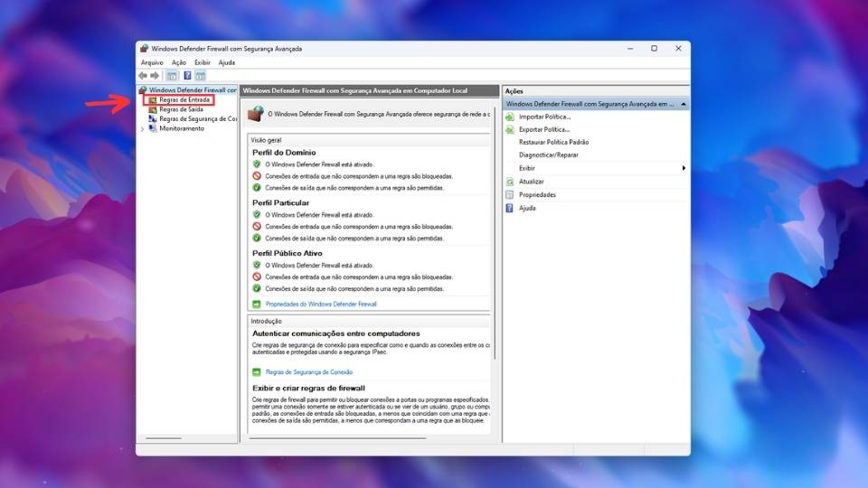Toggle the console tree pane toolbar icon
The image size is (868, 488).
172,75
